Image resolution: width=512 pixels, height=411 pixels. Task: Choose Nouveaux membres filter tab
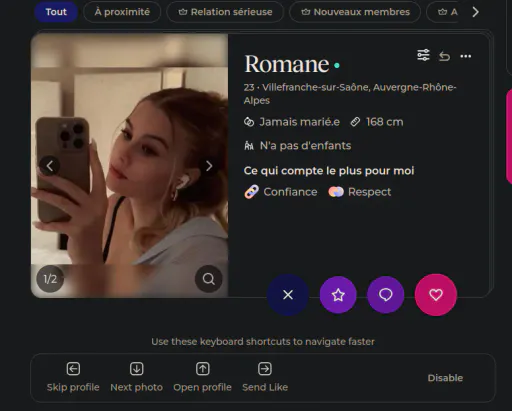click(355, 12)
